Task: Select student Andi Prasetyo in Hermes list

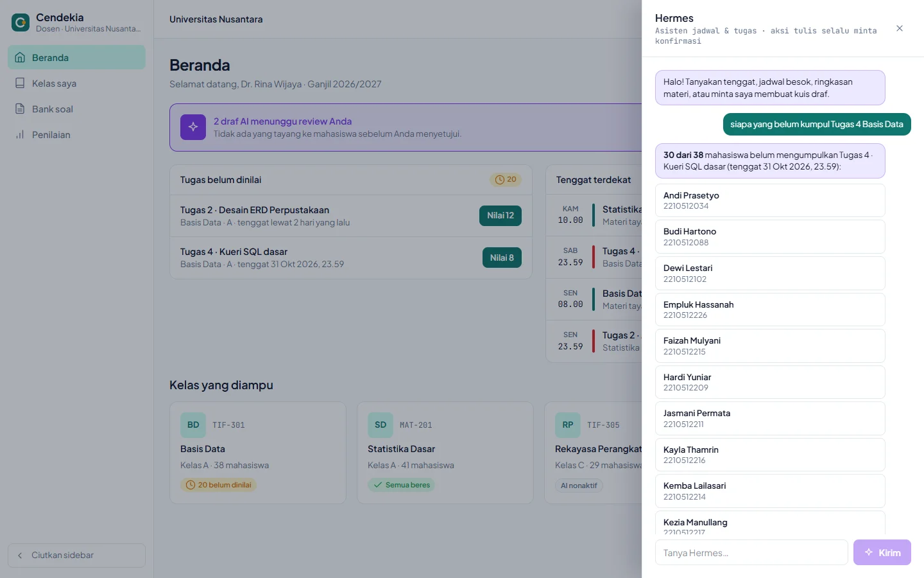Action: coord(770,200)
